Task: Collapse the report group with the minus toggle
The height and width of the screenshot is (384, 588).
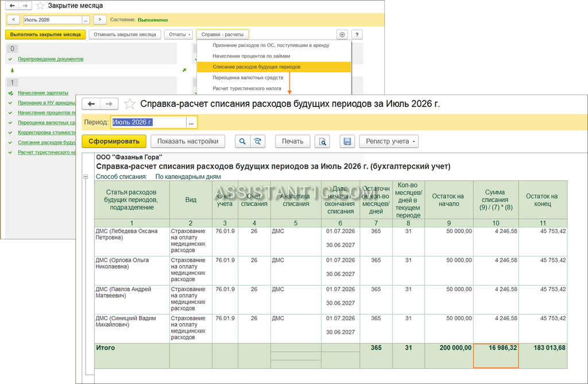Action: pos(86,177)
